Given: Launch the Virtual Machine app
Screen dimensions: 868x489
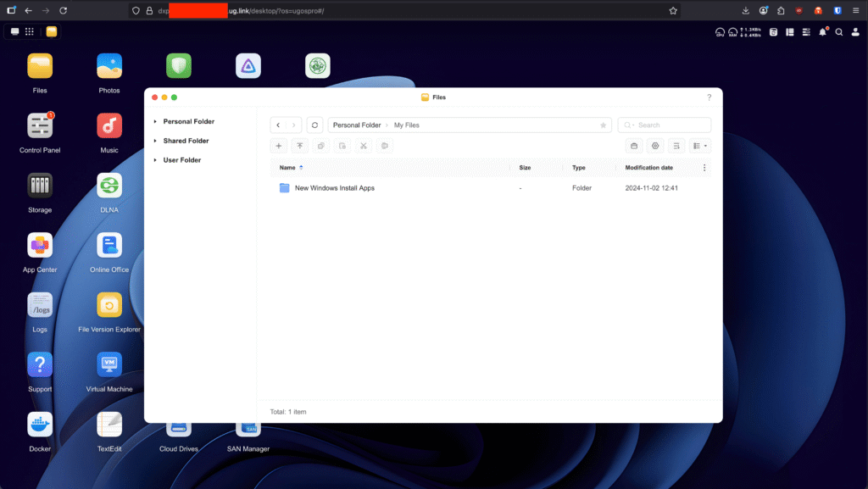Looking at the screenshot, I should 109,364.
